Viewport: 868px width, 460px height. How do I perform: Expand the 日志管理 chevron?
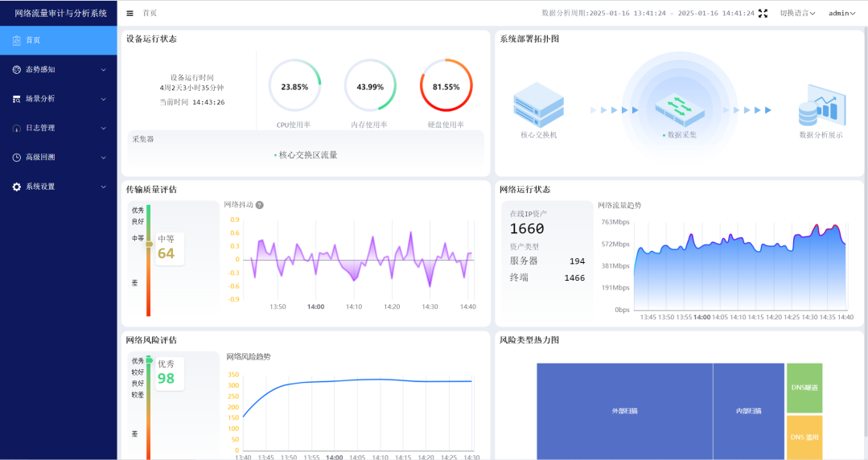pyautogui.click(x=104, y=129)
